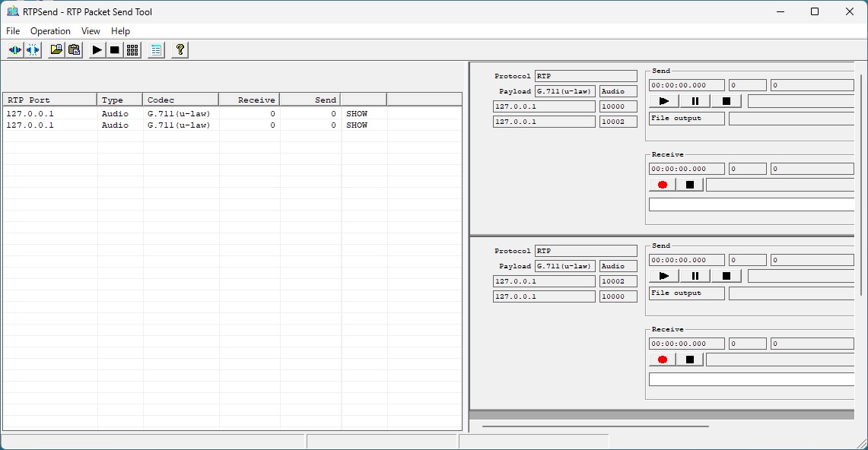Click the lower Send 00:00:00.000 time field
This screenshot has width=868, height=450.
click(x=686, y=260)
